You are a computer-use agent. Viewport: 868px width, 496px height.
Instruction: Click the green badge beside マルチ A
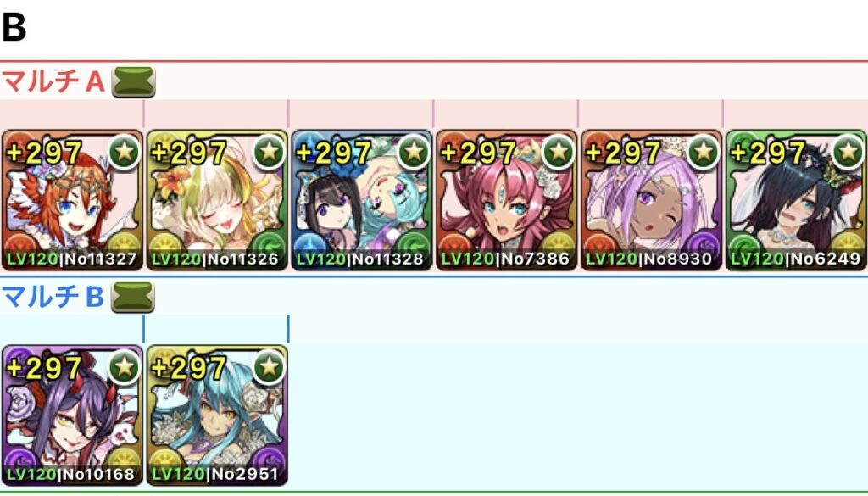[x=133, y=82]
